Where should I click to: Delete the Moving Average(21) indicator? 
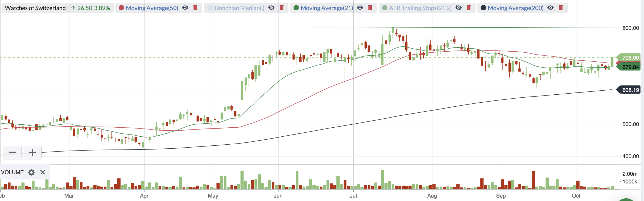point(370,8)
